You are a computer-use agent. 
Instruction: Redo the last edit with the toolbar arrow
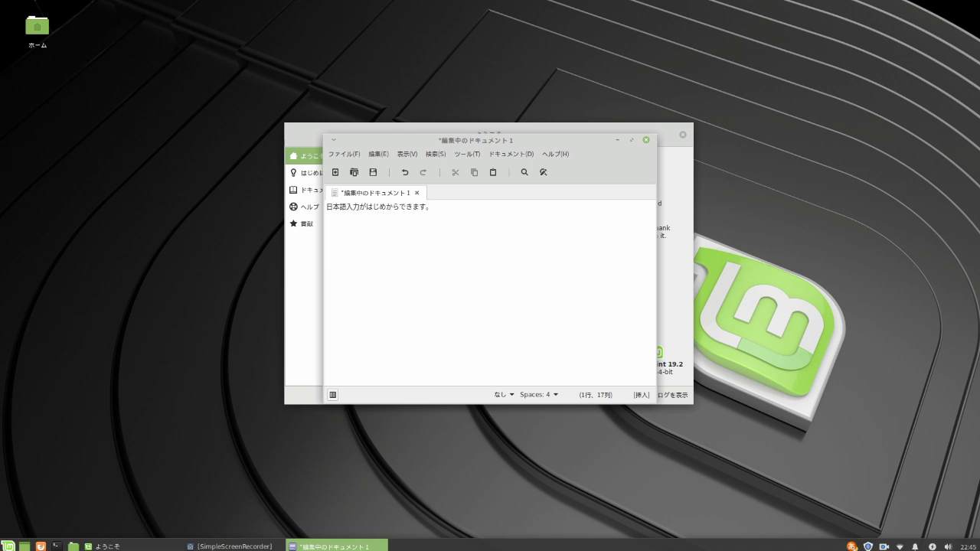point(423,171)
